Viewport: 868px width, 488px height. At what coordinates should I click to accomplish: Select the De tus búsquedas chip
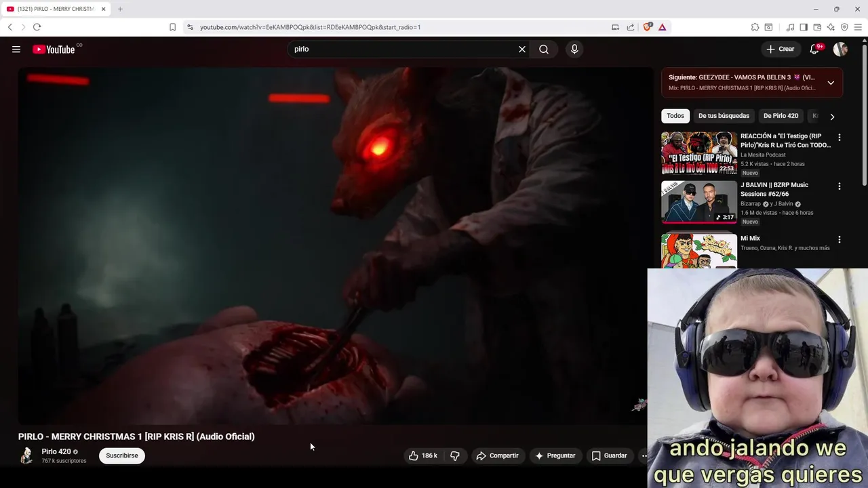click(724, 116)
